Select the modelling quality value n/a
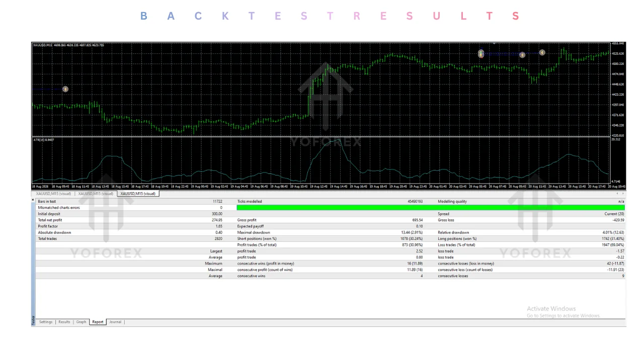The height and width of the screenshot is (362, 644). pos(621,201)
